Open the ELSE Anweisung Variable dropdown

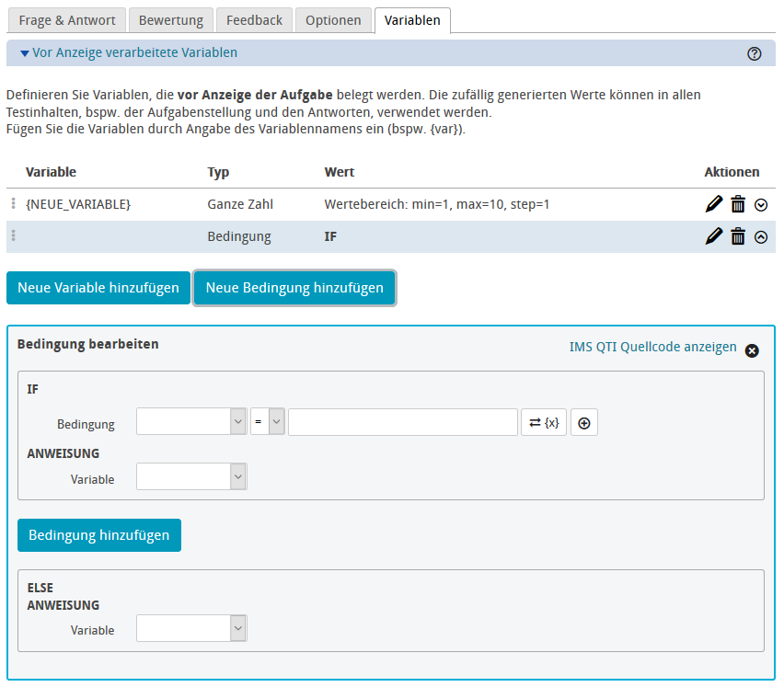[x=191, y=629]
